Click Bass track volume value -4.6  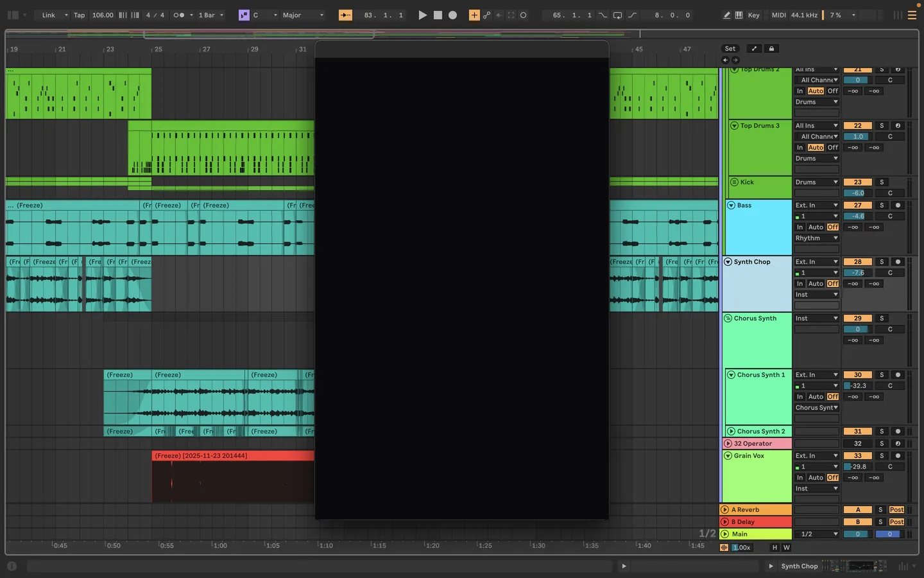pyautogui.click(x=858, y=216)
